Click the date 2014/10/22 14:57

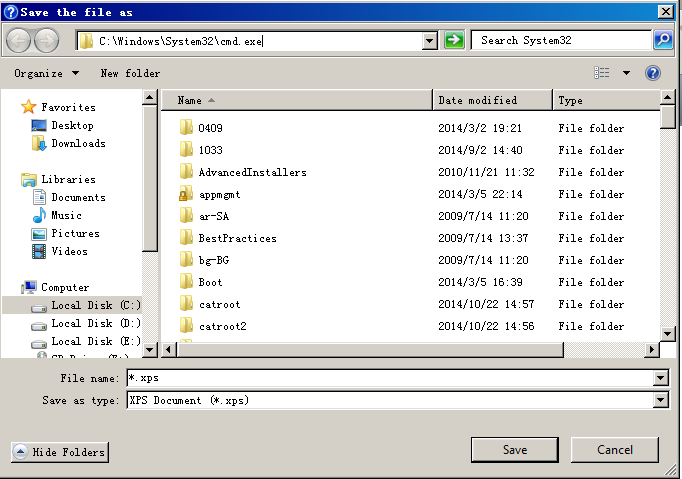(x=486, y=304)
